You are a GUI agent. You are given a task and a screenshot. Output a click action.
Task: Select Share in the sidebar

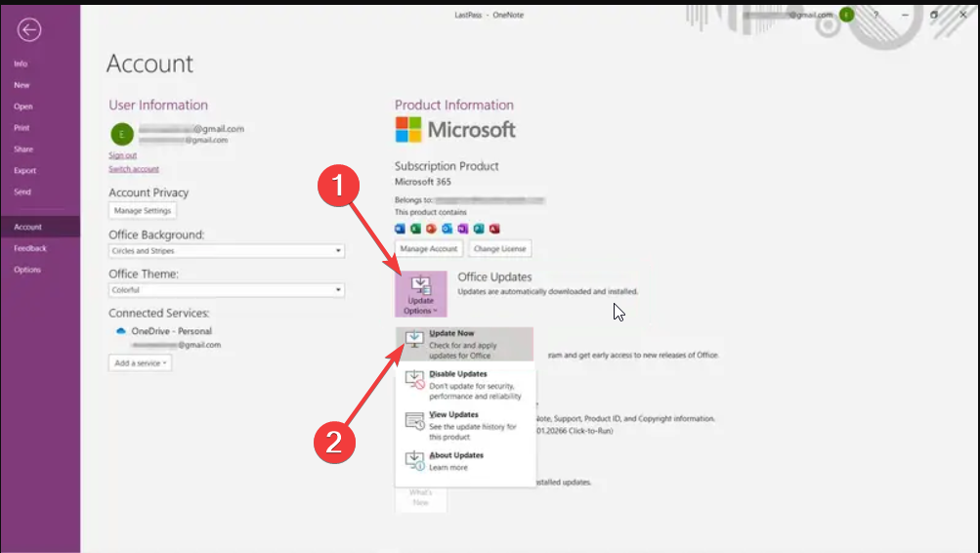coord(23,149)
